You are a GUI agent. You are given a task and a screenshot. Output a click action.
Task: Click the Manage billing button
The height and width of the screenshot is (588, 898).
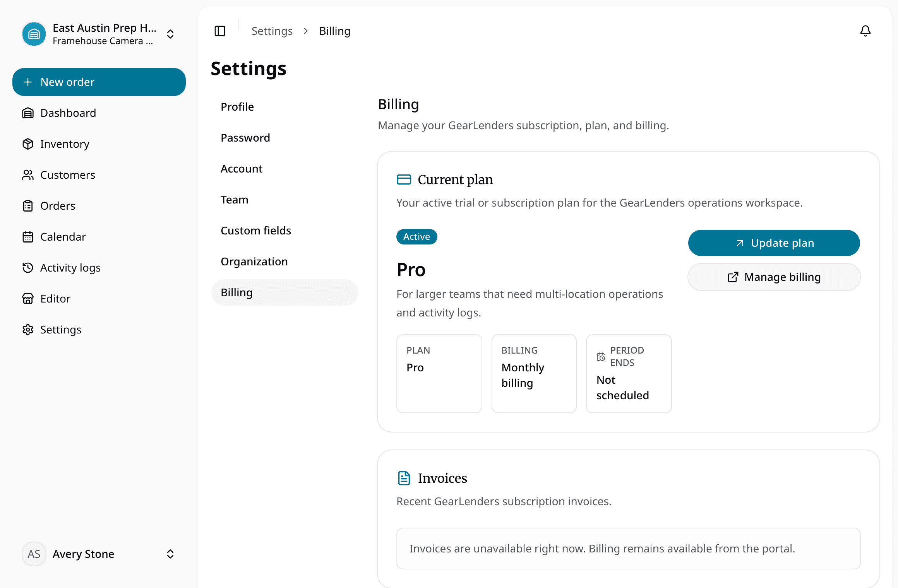774,277
